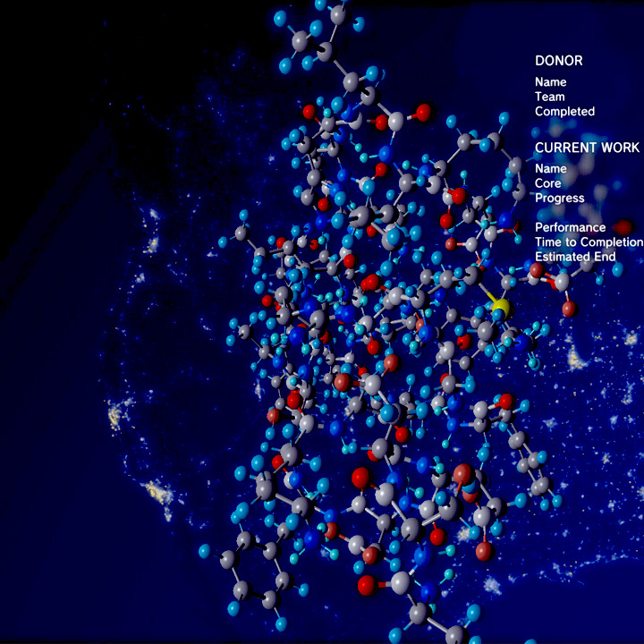The height and width of the screenshot is (644, 644).
Task: Click the Completed label
Action: (x=564, y=111)
